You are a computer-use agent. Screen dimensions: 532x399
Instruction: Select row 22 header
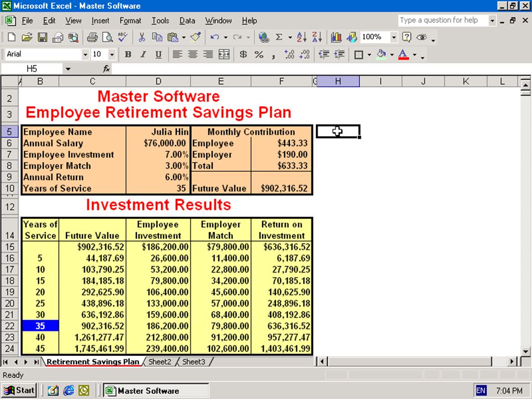9,326
